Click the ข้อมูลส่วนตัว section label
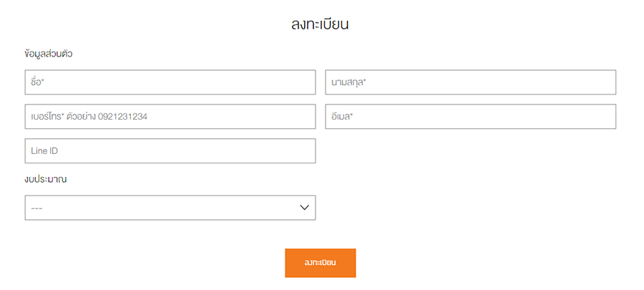 (49, 54)
